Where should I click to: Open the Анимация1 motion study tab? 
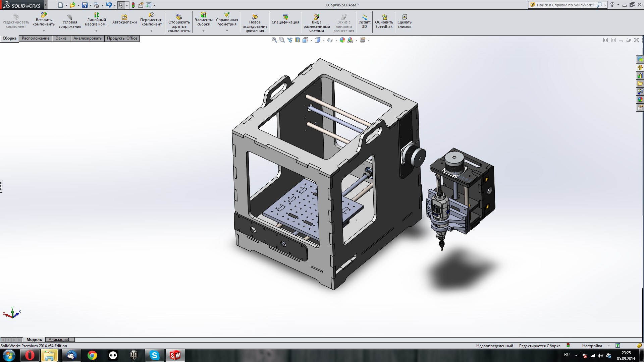point(59,340)
